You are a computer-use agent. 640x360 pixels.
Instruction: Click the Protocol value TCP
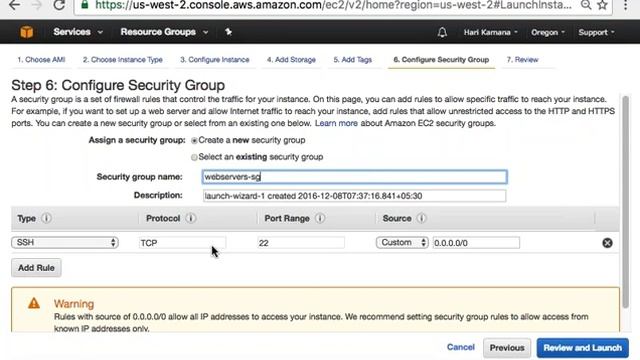pyautogui.click(x=182, y=243)
